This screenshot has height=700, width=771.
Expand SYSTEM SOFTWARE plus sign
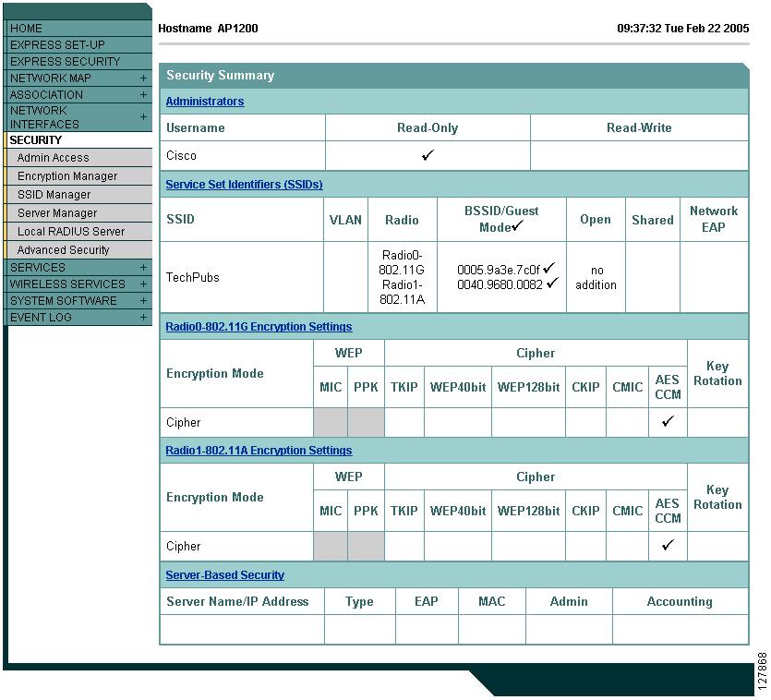[143, 301]
